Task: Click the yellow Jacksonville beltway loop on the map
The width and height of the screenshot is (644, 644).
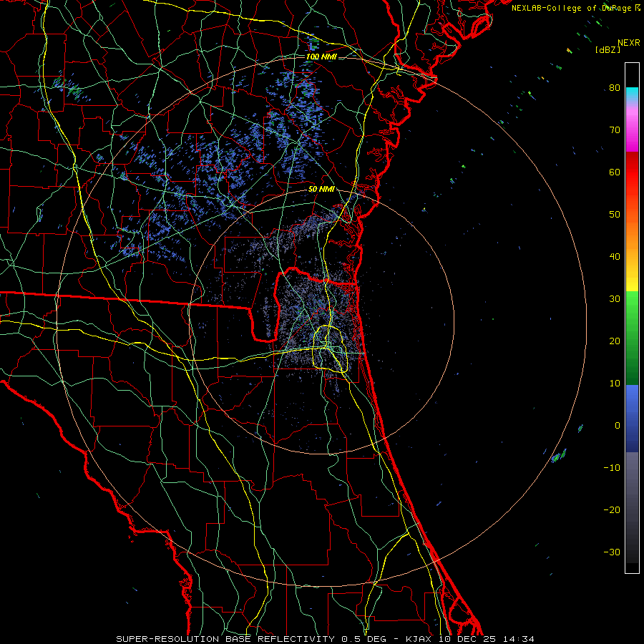Action: tap(330, 349)
